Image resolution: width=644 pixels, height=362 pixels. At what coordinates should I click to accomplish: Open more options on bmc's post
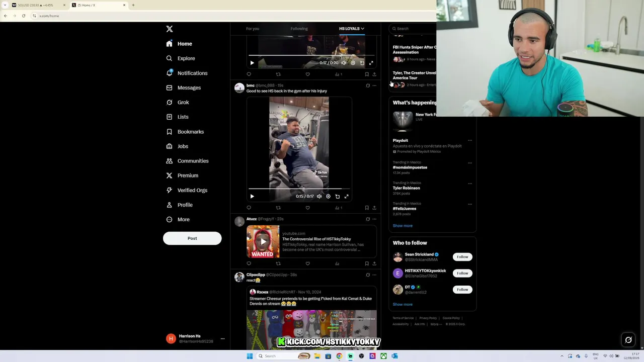point(374,85)
